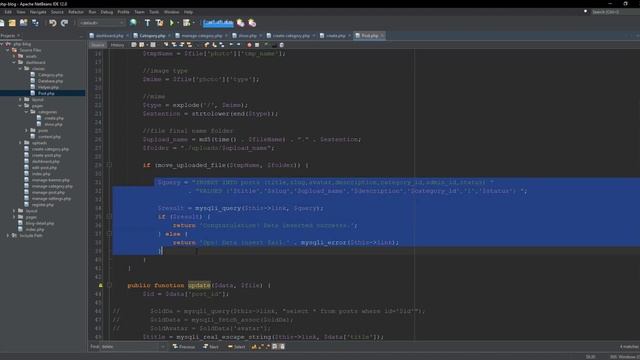640x360 pixels.
Task: Toggle the rightmost Find bar option icon
Action: point(282,347)
